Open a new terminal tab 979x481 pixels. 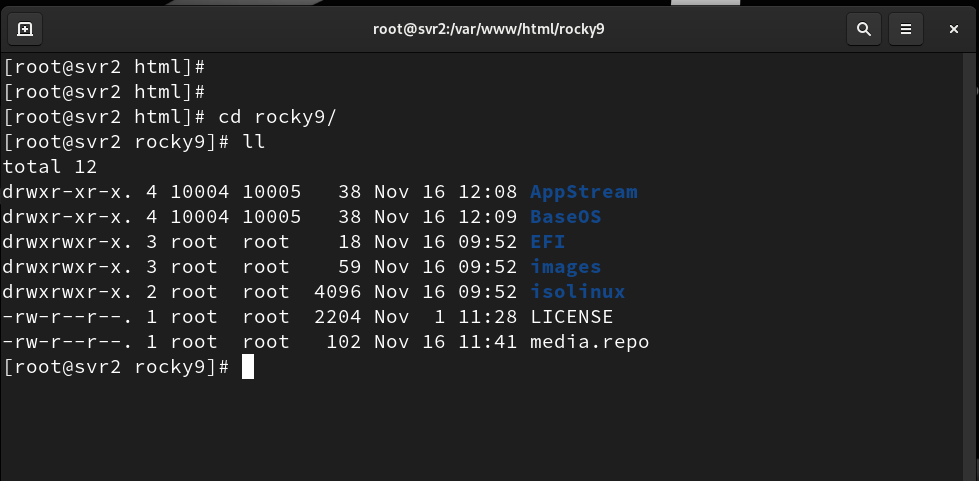25,29
